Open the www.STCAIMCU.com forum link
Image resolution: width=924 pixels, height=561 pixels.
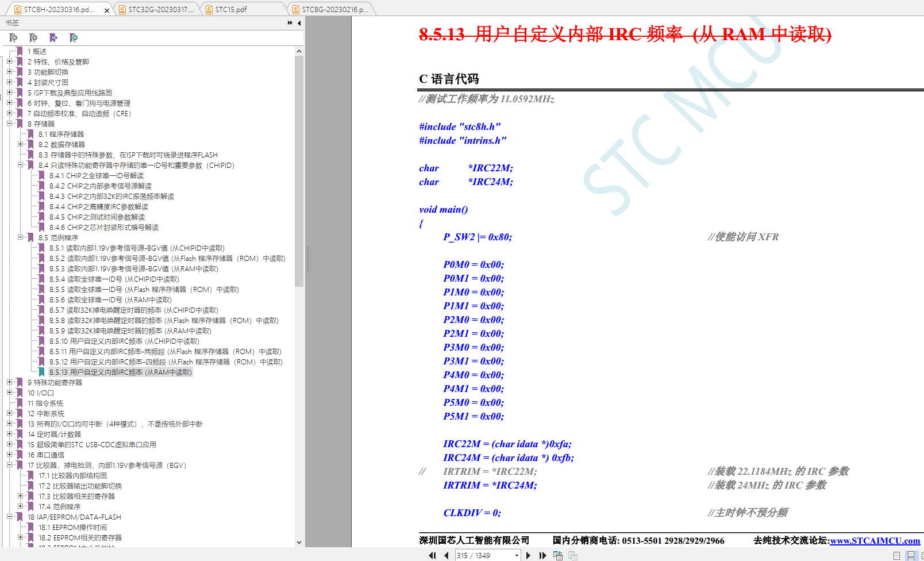[875, 541]
